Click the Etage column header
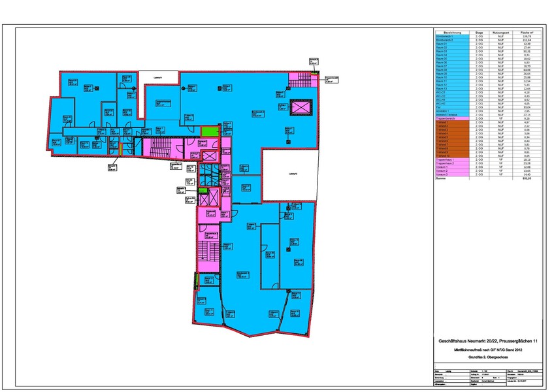 (480, 31)
